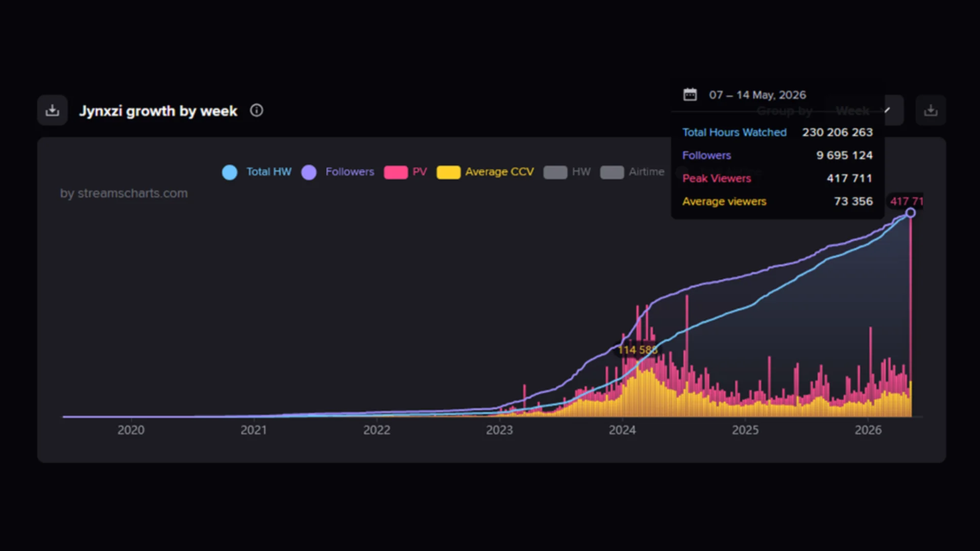Open the info icon next to 'Jynxzi growth by week'
980x551 pixels.
257,110
